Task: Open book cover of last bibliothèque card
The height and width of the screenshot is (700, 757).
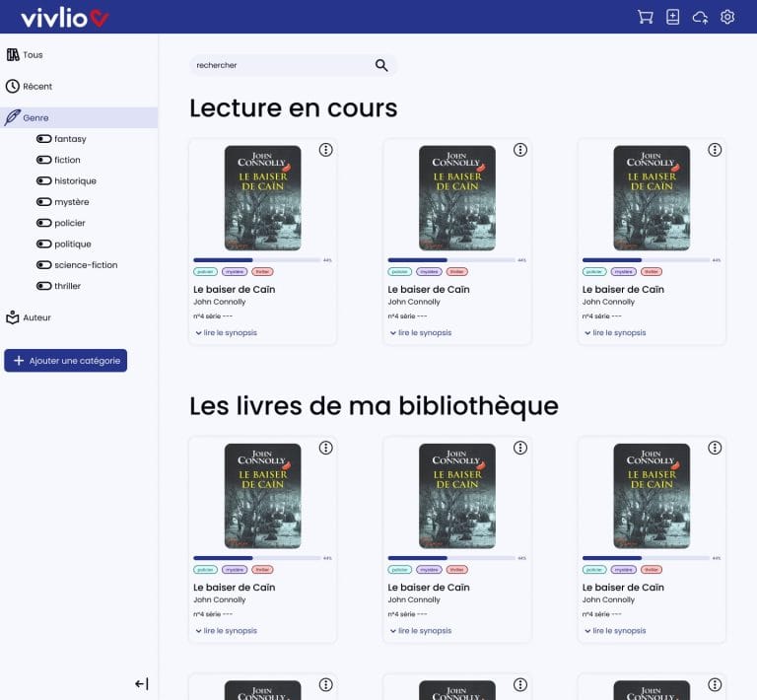Action: 652,496
